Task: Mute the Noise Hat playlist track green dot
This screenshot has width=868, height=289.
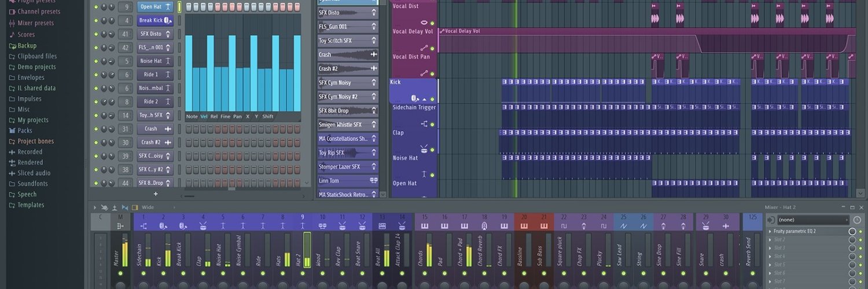Action: (x=432, y=175)
